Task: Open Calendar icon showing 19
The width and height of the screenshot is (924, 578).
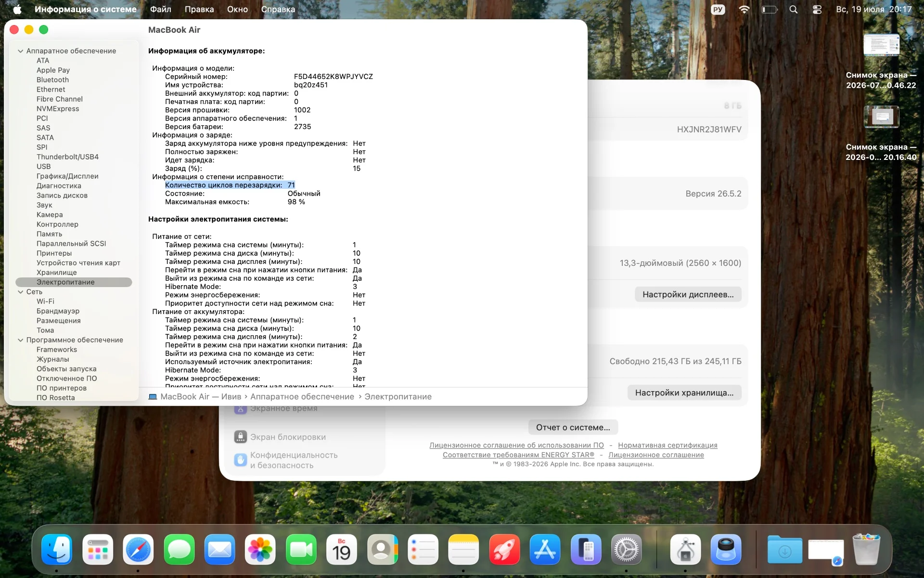Action: click(x=341, y=550)
